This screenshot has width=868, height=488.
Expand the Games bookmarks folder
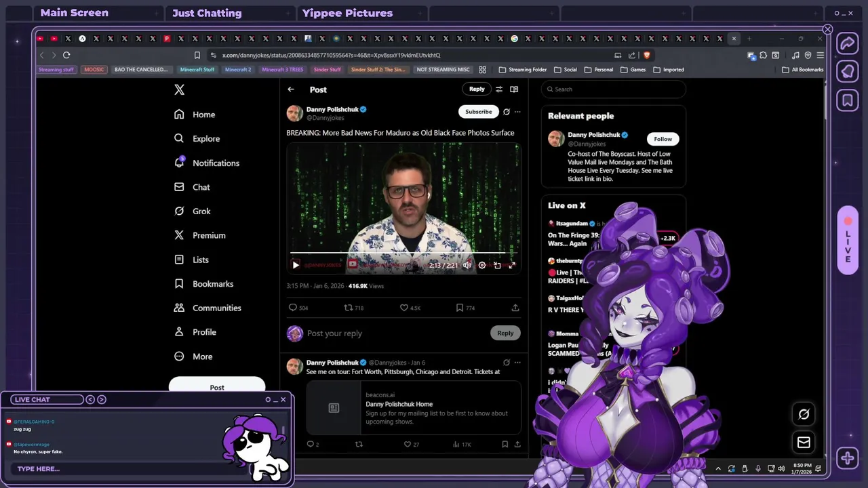click(x=633, y=69)
